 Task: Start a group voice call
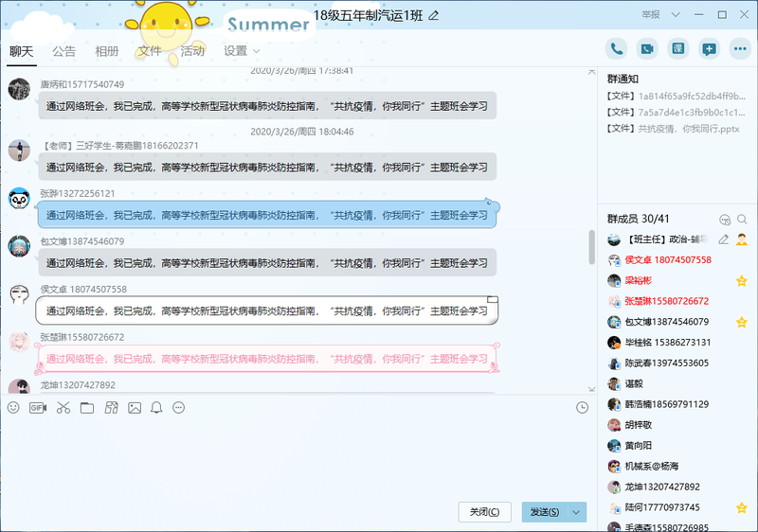[x=618, y=49]
